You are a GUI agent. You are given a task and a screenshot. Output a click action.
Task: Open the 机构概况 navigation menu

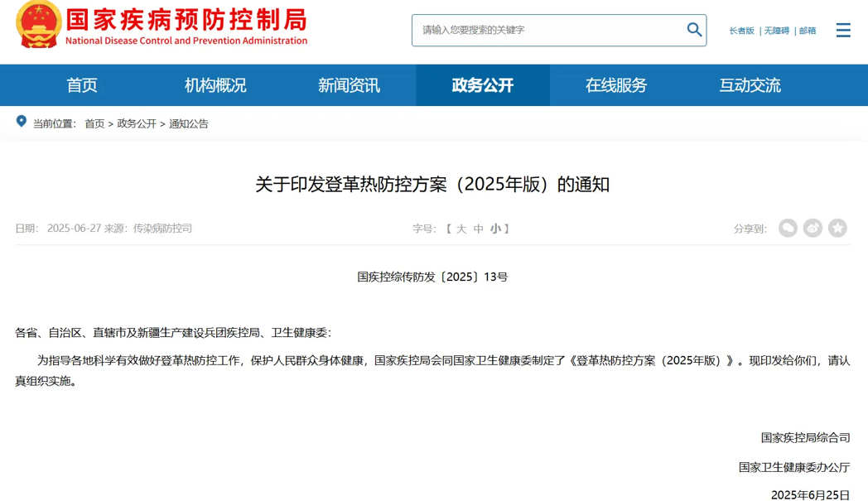tap(215, 85)
